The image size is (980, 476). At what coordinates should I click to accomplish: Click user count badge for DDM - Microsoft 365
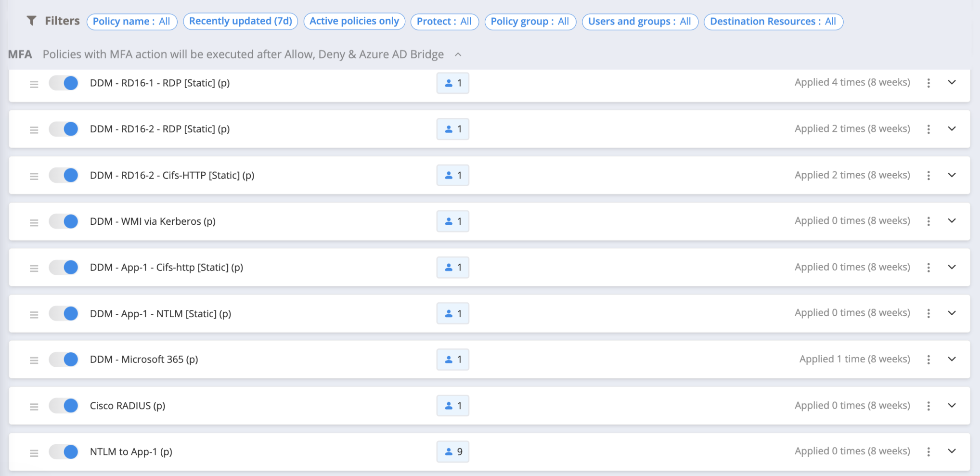click(452, 360)
